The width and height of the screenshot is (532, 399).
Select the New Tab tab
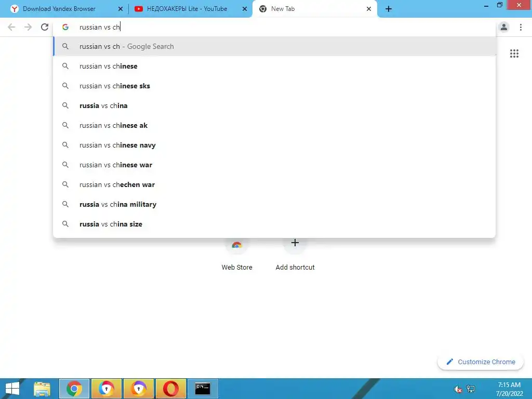[x=315, y=9]
